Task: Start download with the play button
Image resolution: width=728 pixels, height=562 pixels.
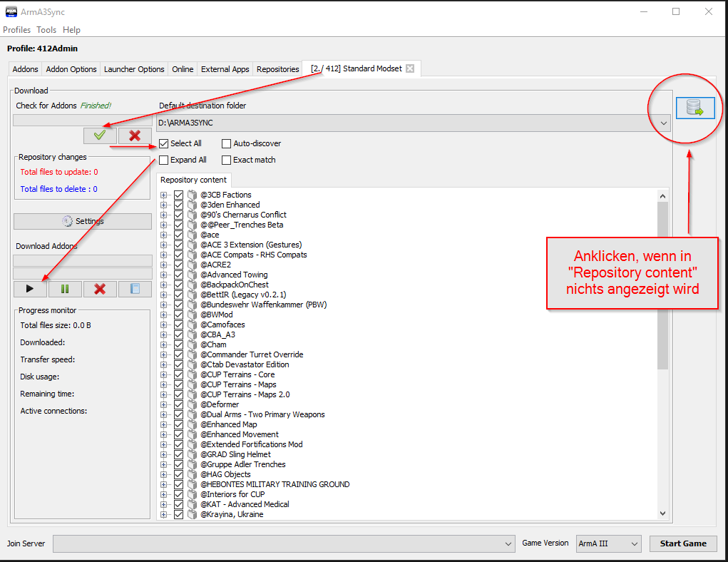Action: [x=30, y=289]
